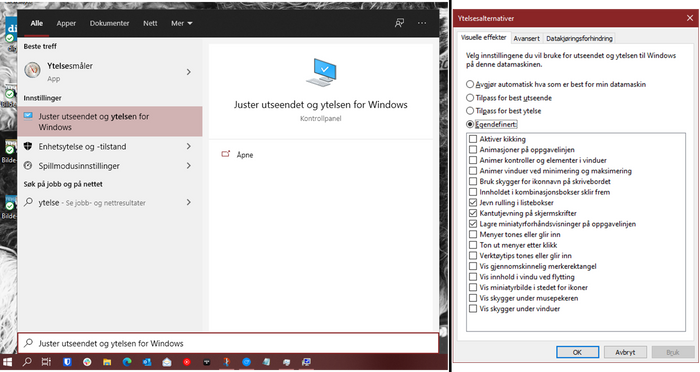Check Vis skygger under vinduer

point(473,309)
